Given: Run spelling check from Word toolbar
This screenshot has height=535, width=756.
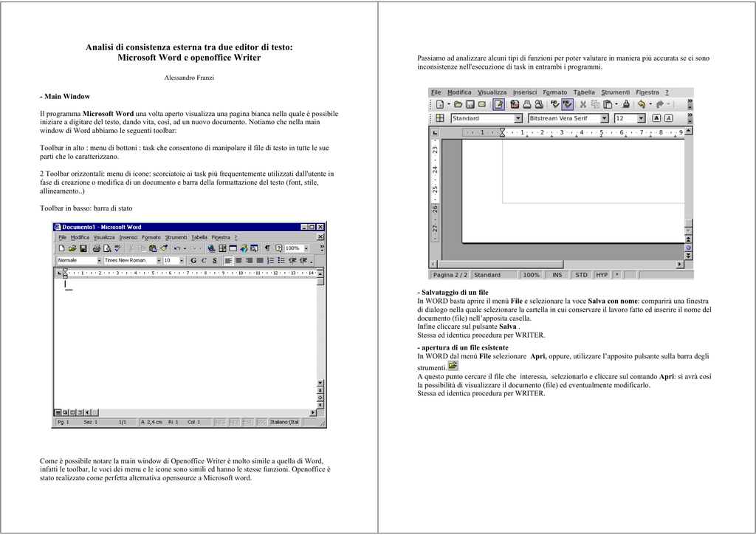Looking at the screenshot, I should (x=118, y=248).
